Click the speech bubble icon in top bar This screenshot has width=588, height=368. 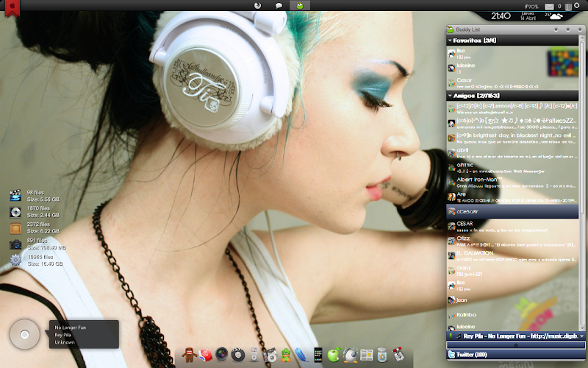(279, 6)
